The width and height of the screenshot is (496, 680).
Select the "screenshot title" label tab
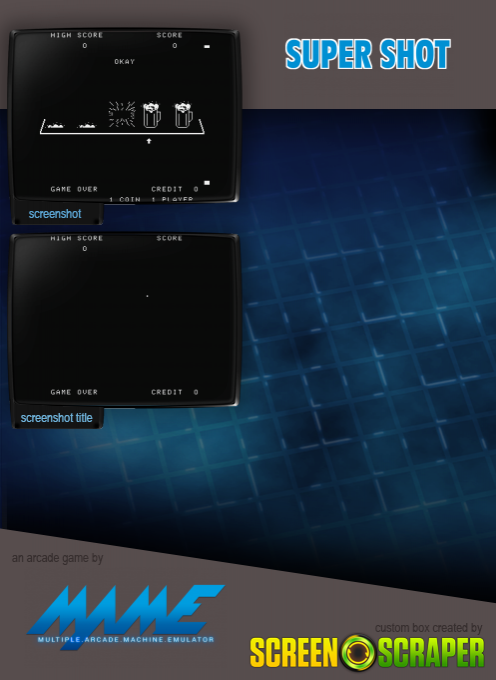[x=57, y=418]
